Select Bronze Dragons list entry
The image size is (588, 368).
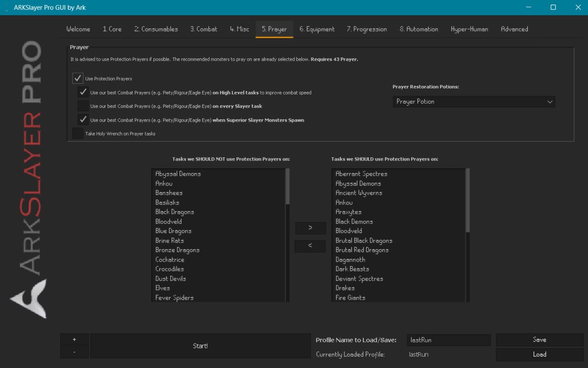point(219,250)
